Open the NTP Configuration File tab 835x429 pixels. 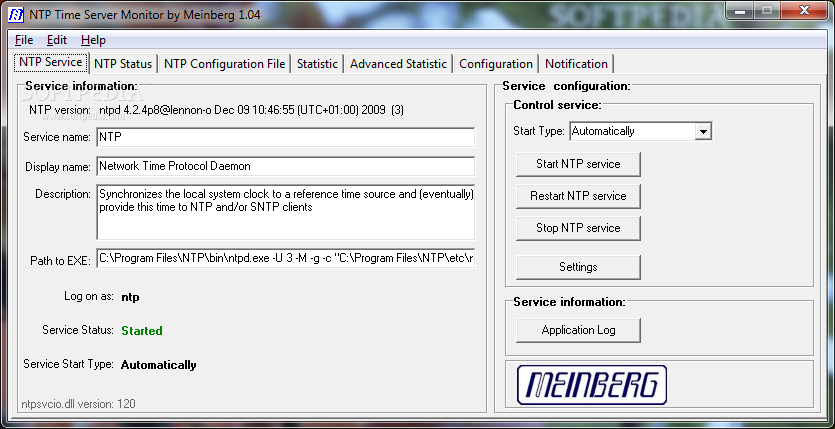(x=224, y=64)
